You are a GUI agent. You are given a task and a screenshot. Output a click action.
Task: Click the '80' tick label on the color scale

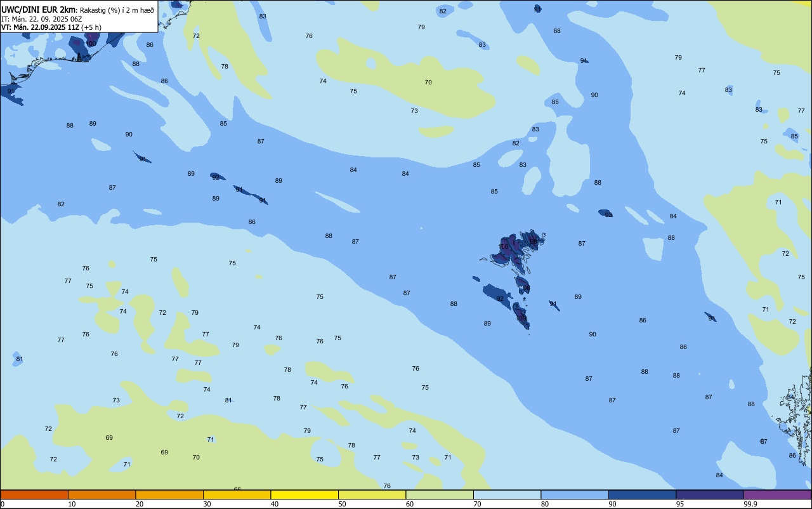545,504
